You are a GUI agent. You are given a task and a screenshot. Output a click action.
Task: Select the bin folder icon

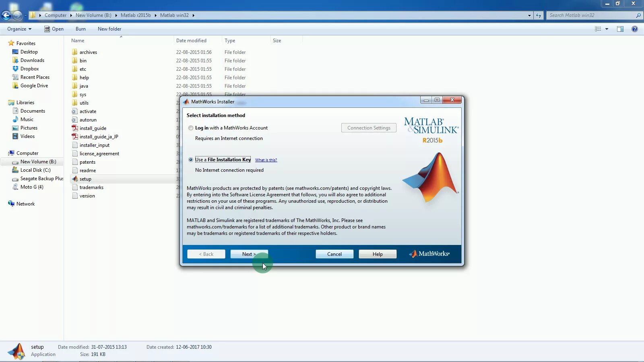75,61
